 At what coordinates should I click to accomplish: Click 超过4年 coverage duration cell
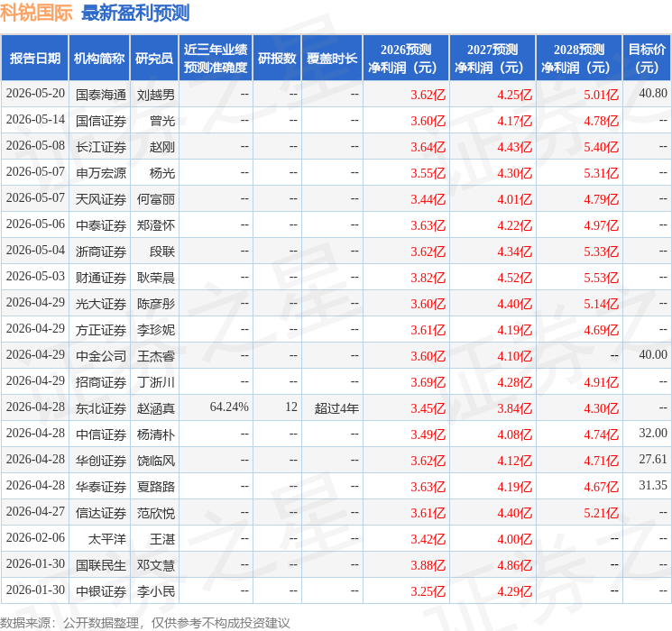click(336, 408)
